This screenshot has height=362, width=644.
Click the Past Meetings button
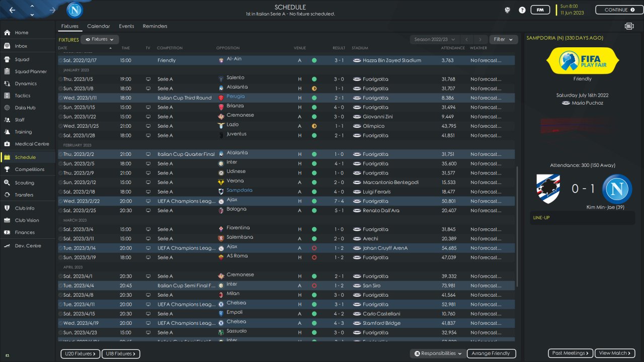point(571,353)
